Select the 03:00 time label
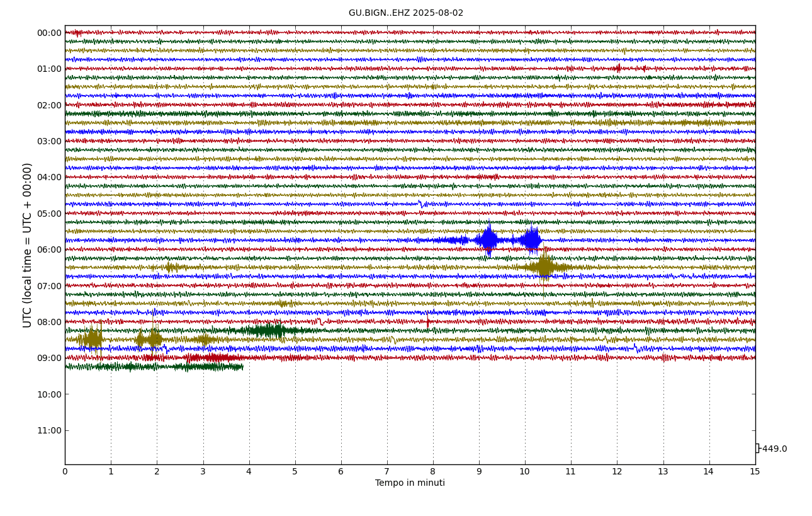 coord(49,141)
